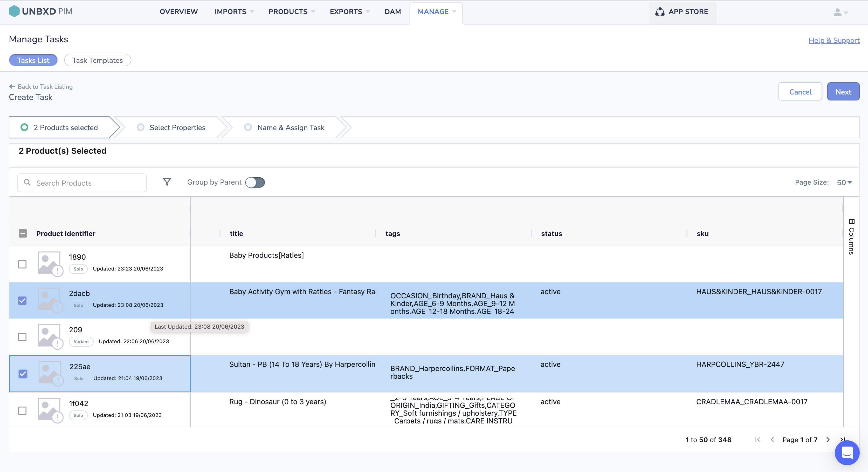The height and width of the screenshot is (472, 868).
Task: Click the back arrow to Task Listing
Action: click(x=12, y=87)
